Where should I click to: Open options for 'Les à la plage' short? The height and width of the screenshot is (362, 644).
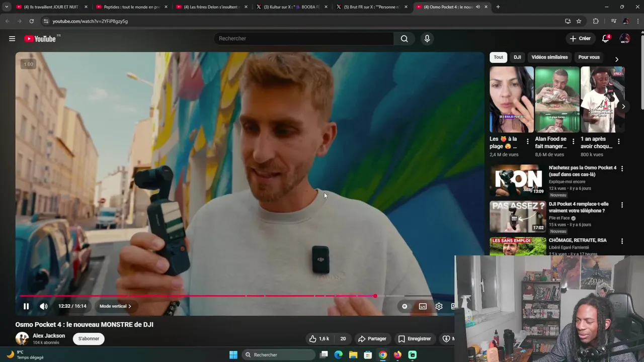(527, 142)
